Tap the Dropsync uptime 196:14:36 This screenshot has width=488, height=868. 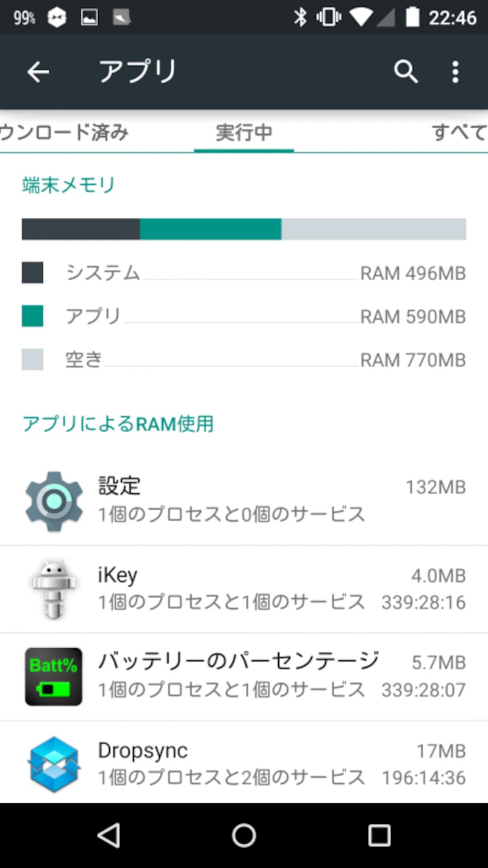click(423, 778)
